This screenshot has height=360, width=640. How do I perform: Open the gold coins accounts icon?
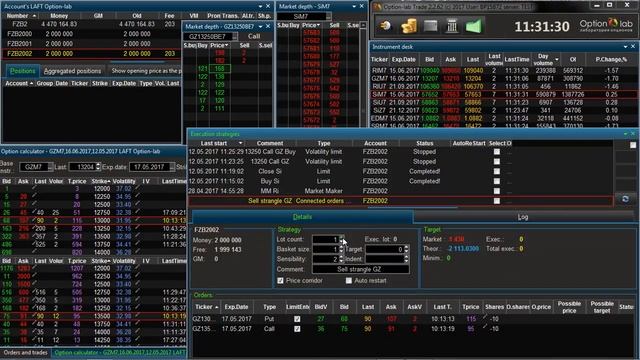[x=409, y=26]
